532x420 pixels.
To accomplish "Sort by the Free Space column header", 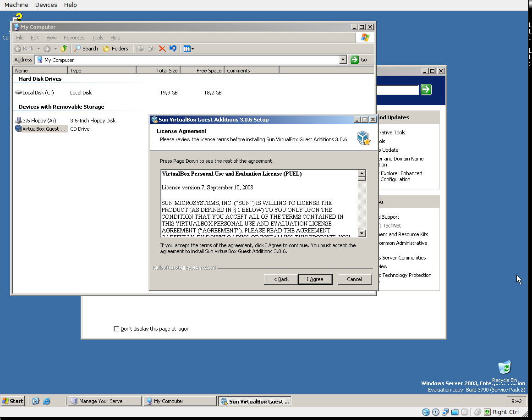I will pyautogui.click(x=202, y=71).
